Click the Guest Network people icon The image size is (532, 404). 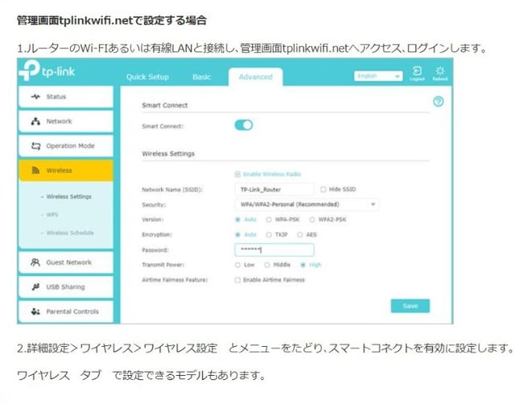point(35,262)
